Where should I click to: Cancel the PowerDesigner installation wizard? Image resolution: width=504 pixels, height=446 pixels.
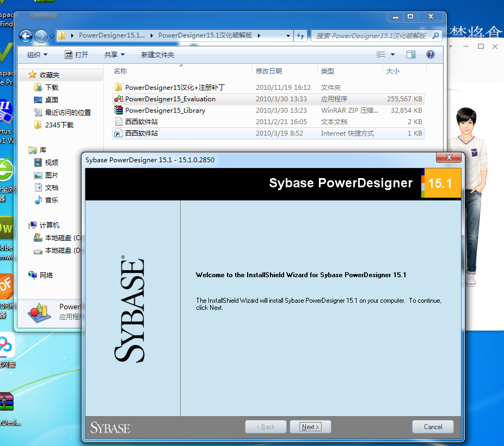[x=433, y=427]
